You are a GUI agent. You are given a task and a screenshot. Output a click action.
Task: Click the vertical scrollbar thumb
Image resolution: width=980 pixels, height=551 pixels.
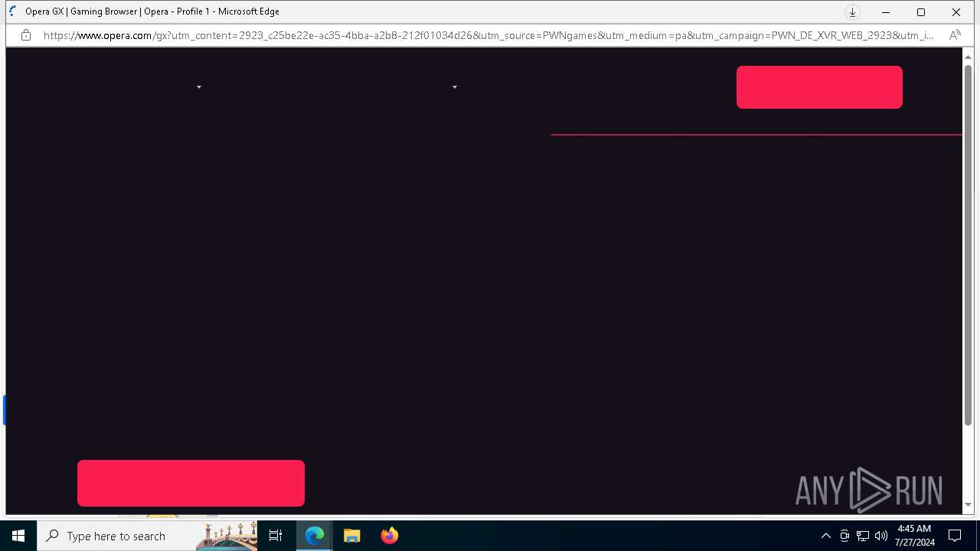click(969, 245)
